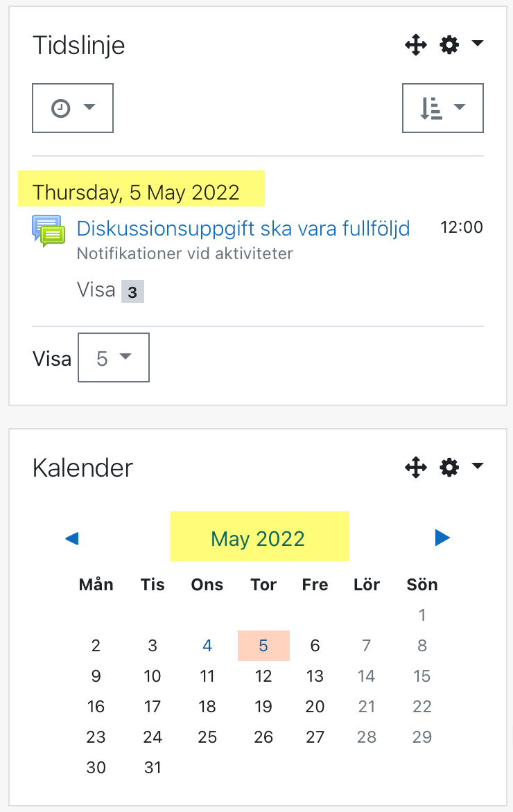The width and height of the screenshot is (513, 812).
Task: Open gear settings in Kalender block
Action: pos(449,466)
